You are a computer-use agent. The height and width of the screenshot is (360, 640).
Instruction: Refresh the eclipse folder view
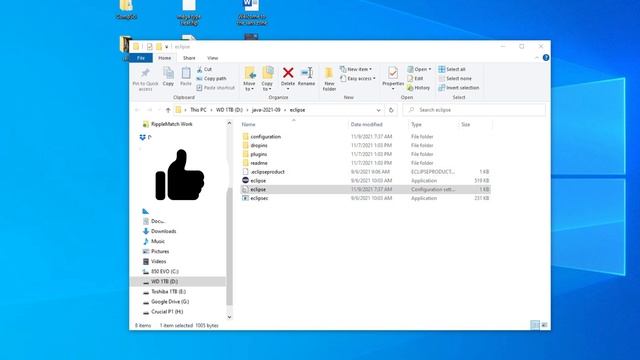click(x=391, y=110)
